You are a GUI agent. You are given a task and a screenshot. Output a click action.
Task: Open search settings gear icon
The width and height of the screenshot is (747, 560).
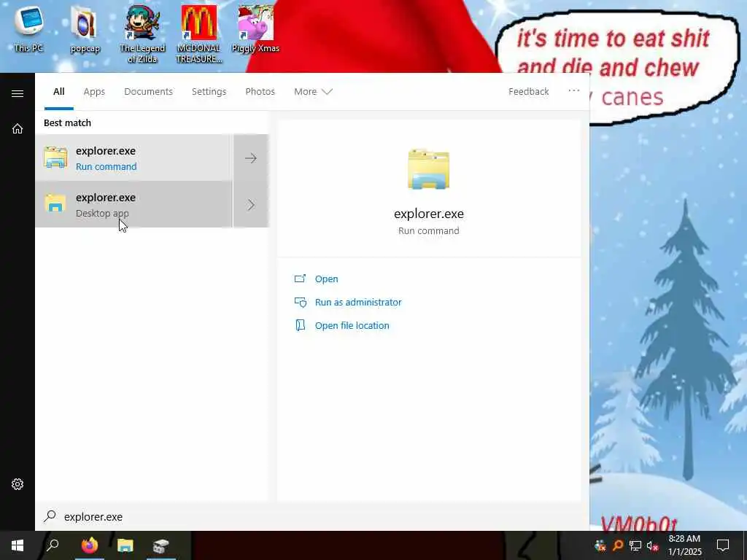[18, 484]
